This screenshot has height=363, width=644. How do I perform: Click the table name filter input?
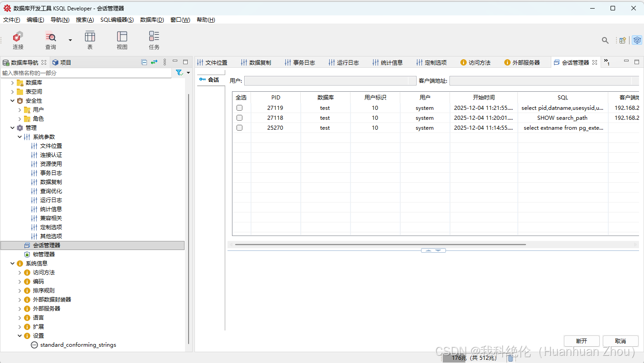pos(86,73)
